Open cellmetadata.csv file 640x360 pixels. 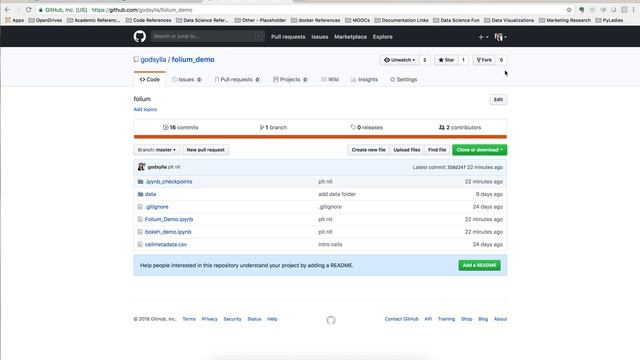click(166, 244)
